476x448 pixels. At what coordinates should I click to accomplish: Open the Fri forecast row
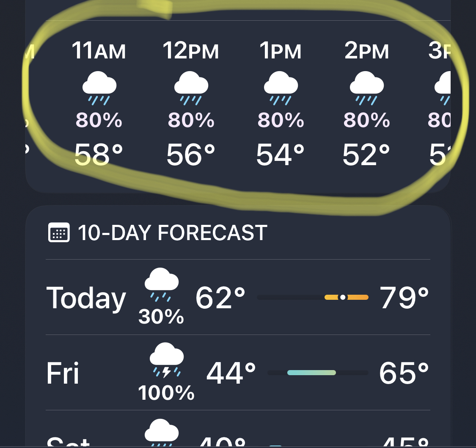(x=63, y=373)
